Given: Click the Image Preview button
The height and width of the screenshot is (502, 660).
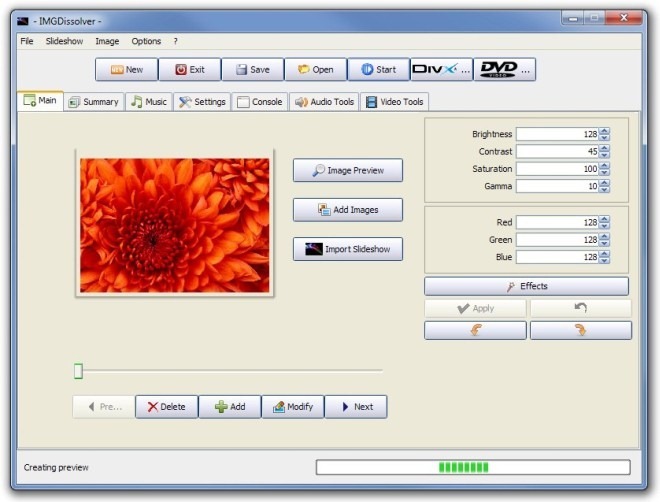Looking at the screenshot, I should click(x=348, y=170).
